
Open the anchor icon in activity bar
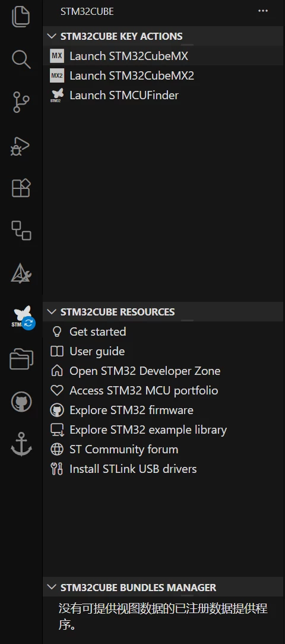click(21, 444)
